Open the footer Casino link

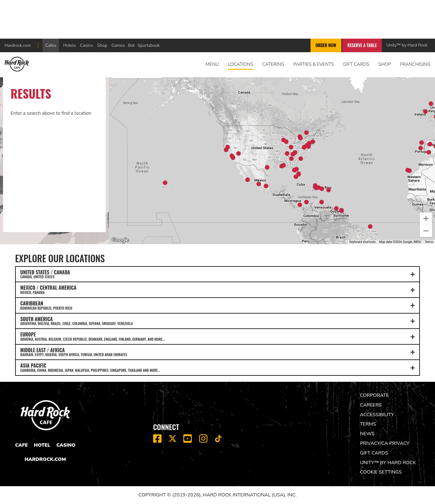(66, 445)
